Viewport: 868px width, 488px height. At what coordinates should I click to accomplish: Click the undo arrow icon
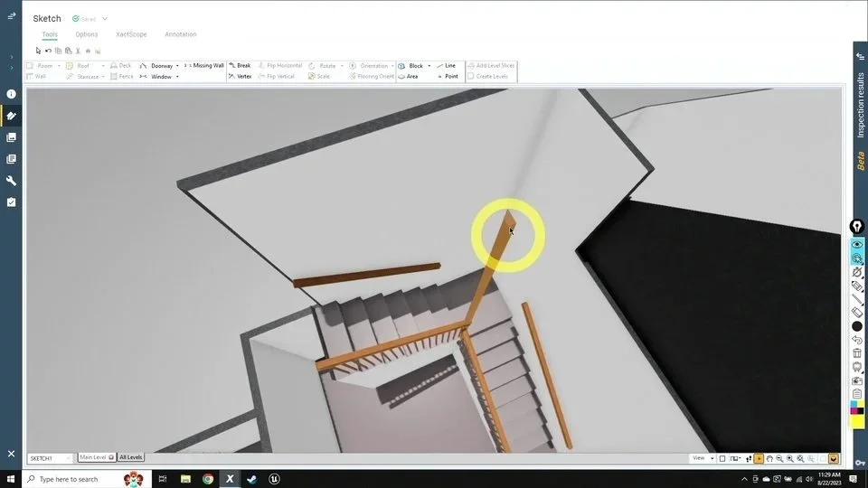pos(48,51)
